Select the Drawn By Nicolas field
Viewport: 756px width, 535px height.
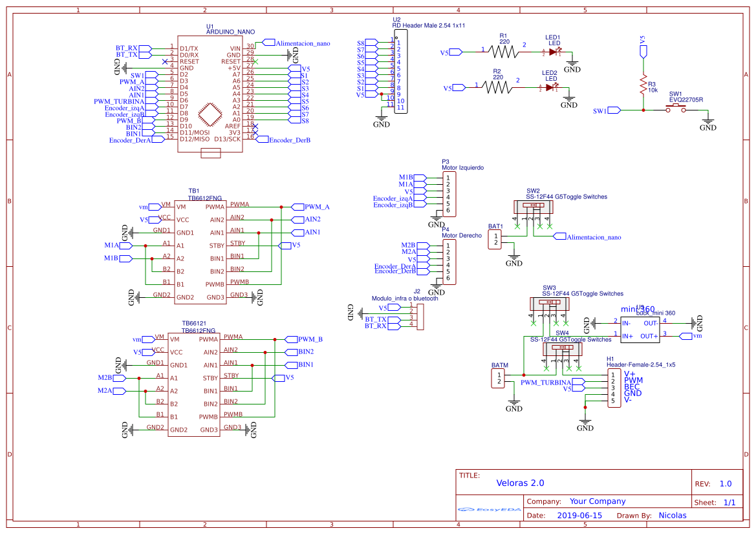[672, 515]
